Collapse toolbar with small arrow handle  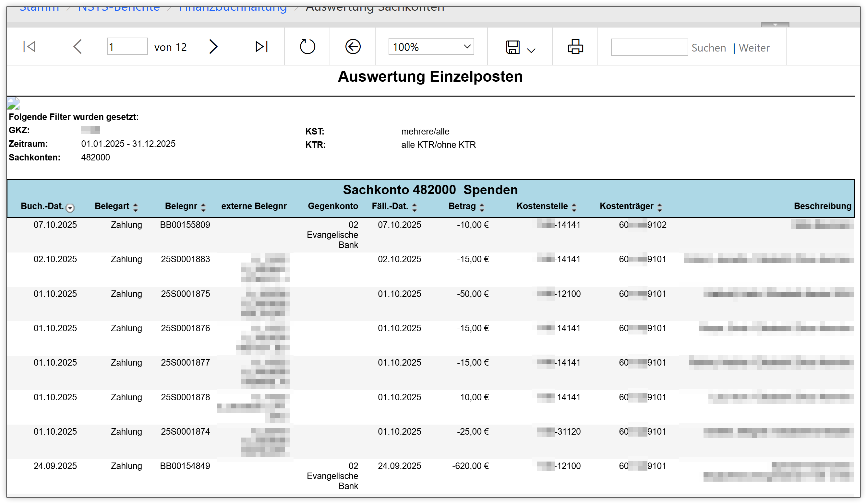[775, 25]
